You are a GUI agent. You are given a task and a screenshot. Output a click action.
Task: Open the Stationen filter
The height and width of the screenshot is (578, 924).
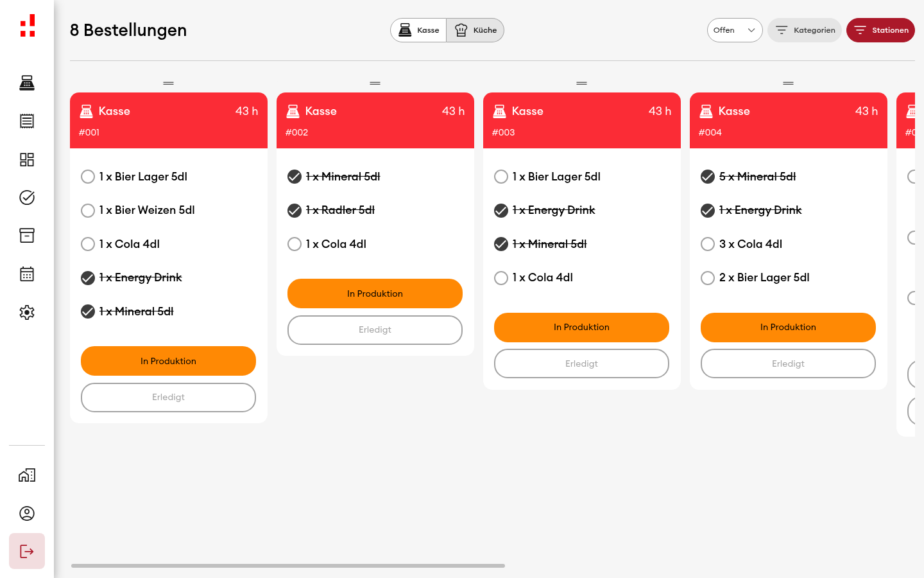click(880, 30)
